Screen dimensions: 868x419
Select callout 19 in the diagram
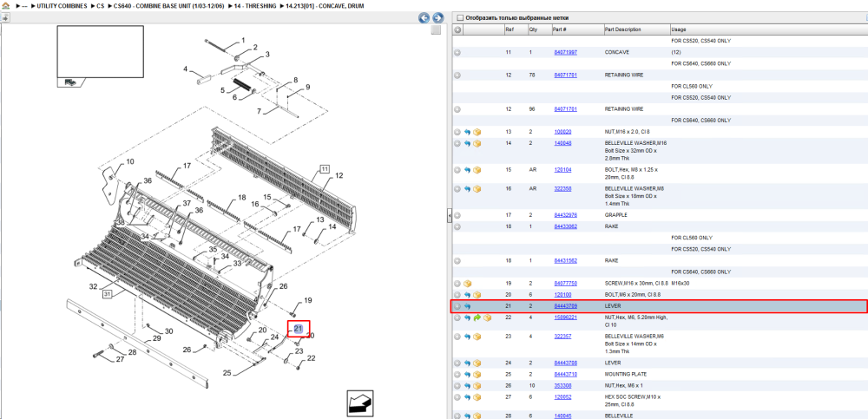(308, 300)
